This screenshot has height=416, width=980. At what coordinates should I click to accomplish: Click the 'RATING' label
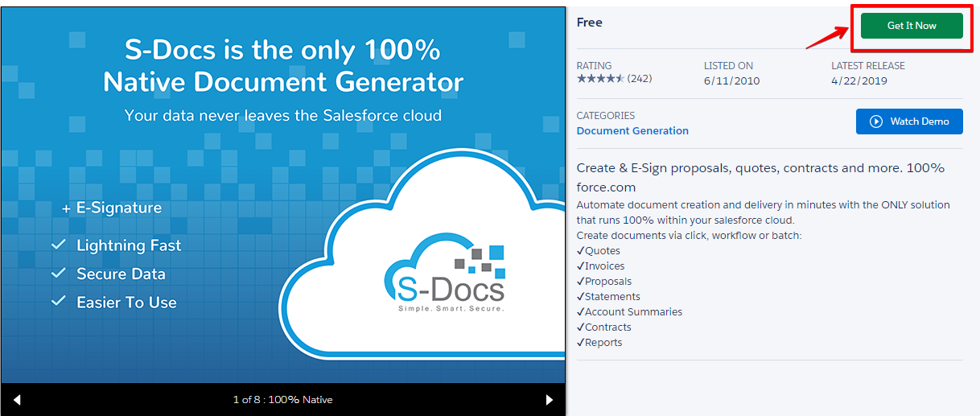(594, 66)
